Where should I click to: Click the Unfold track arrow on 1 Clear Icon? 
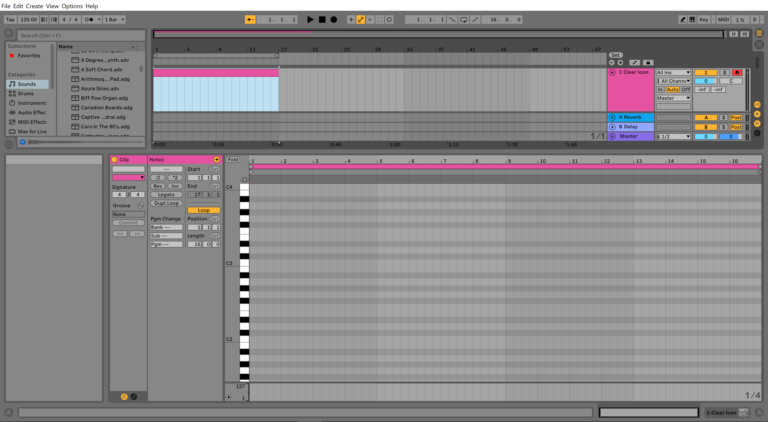tap(612, 72)
